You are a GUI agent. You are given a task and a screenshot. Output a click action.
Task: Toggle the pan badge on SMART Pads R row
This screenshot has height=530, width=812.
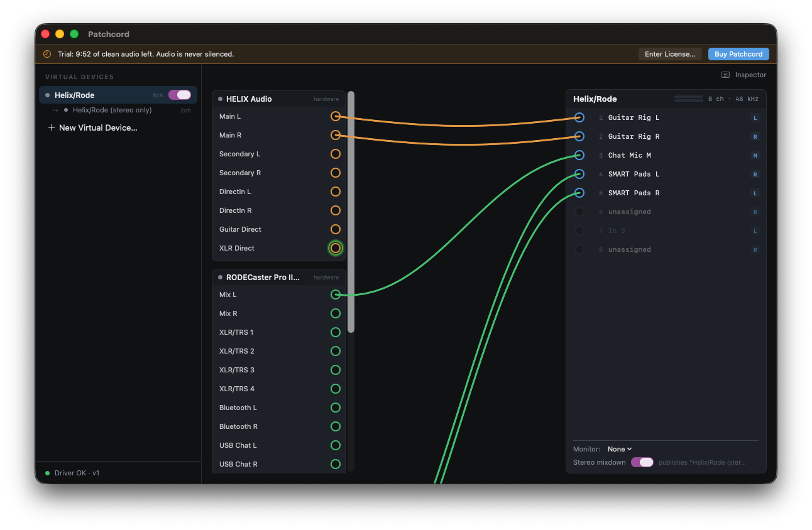pos(755,193)
